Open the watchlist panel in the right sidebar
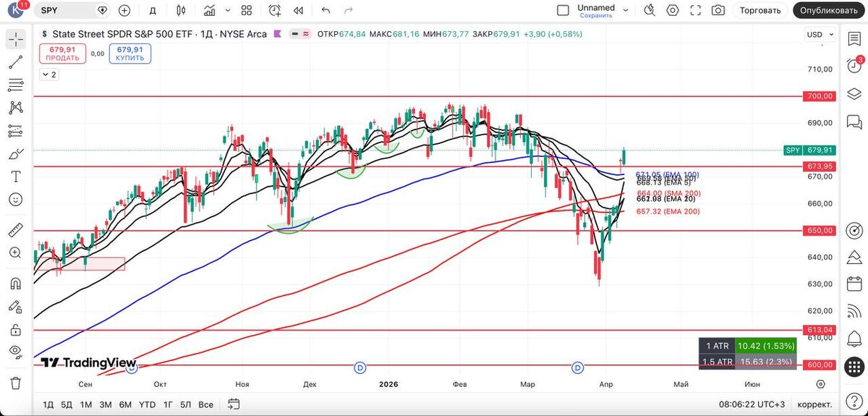 pos(855,38)
